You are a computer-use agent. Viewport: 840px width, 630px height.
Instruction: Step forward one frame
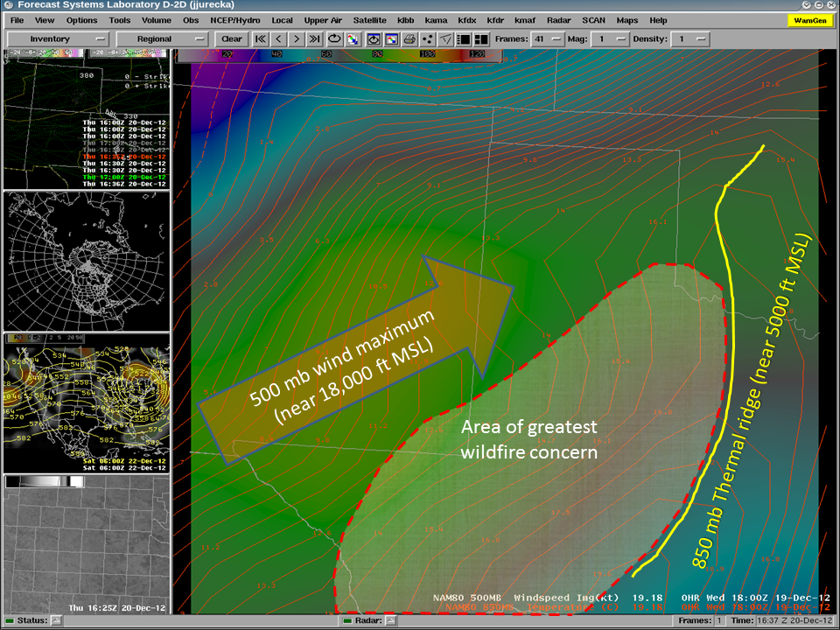[x=297, y=39]
